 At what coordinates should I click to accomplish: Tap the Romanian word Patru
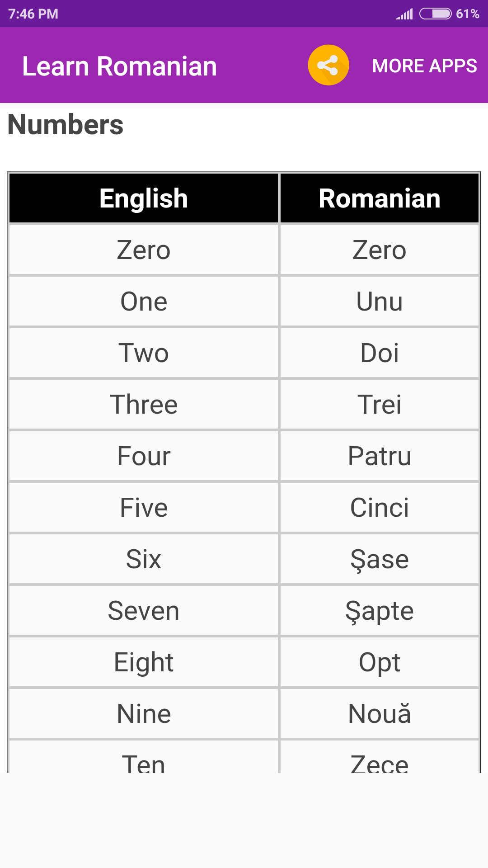(x=380, y=456)
